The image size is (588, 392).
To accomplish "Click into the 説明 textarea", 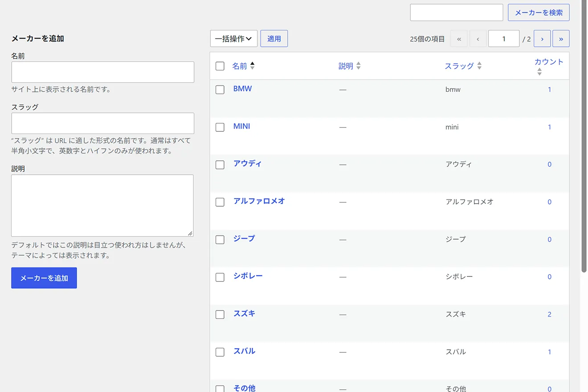I will 102,205.
